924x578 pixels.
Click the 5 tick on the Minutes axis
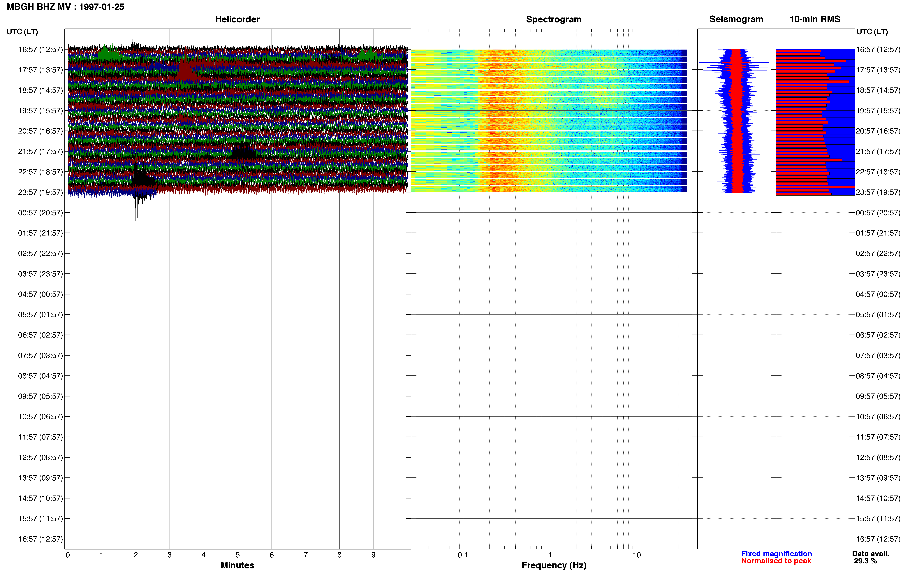coord(238,555)
